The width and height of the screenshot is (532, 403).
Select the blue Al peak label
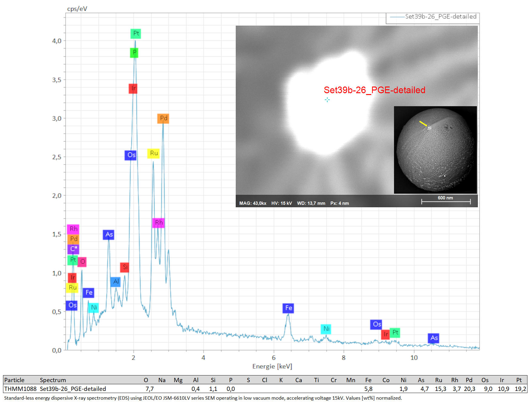[x=116, y=282]
